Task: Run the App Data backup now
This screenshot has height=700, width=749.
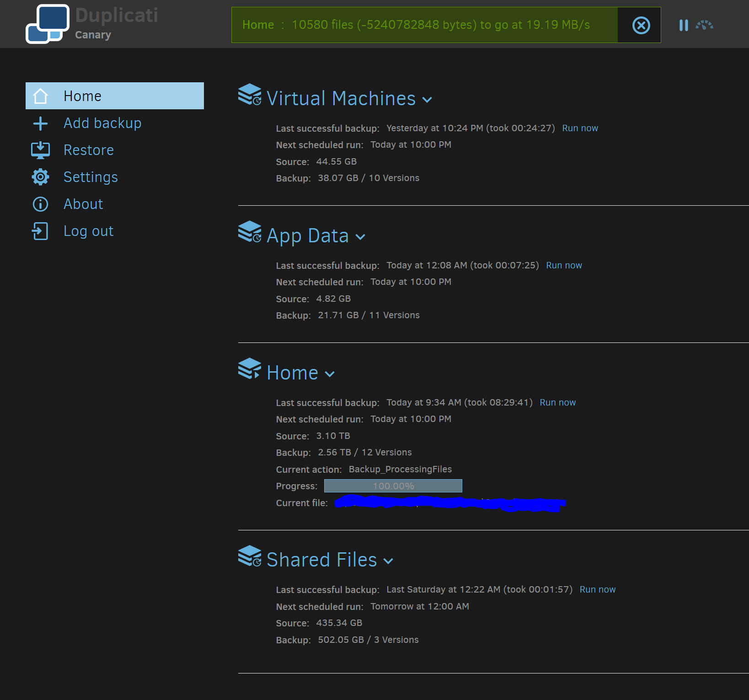Action: pyautogui.click(x=564, y=266)
